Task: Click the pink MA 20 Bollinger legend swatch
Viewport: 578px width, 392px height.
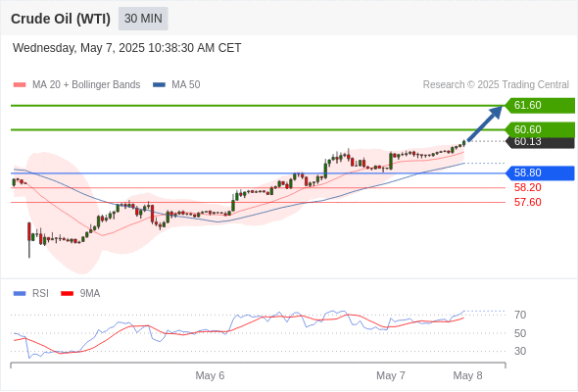Action: point(20,85)
